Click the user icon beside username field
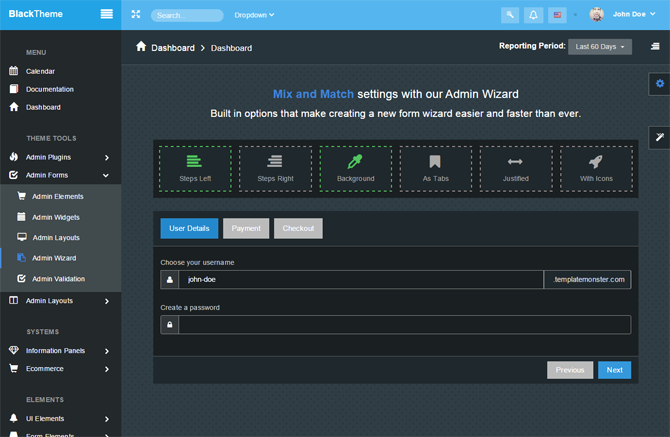Image resolution: width=670 pixels, height=437 pixels. (x=170, y=280)
